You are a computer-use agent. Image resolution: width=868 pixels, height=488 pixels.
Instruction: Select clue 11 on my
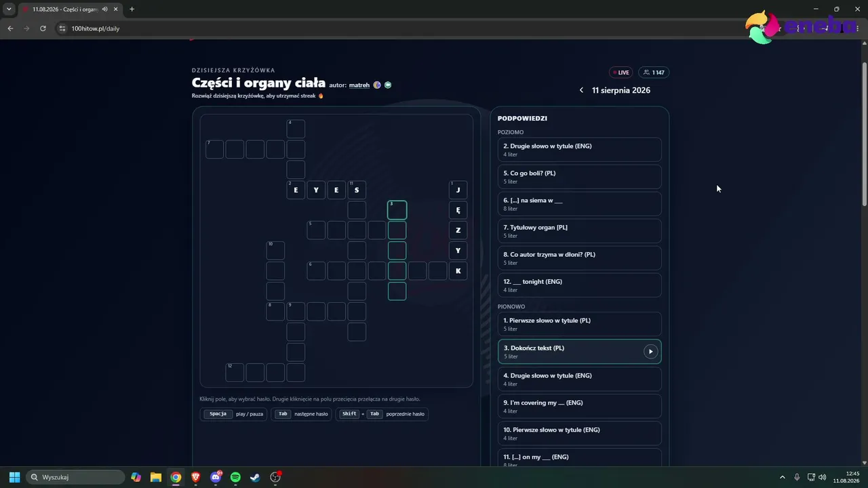579,457
